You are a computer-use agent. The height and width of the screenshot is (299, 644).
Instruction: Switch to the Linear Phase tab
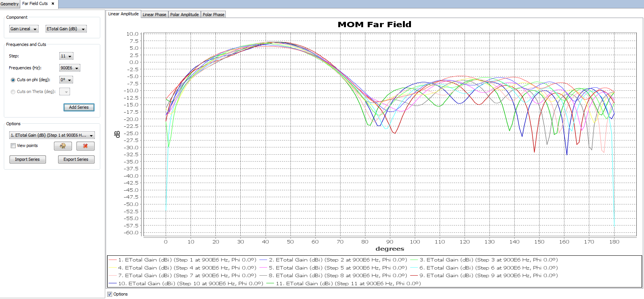pyautogui.click(x=154, y=15)
